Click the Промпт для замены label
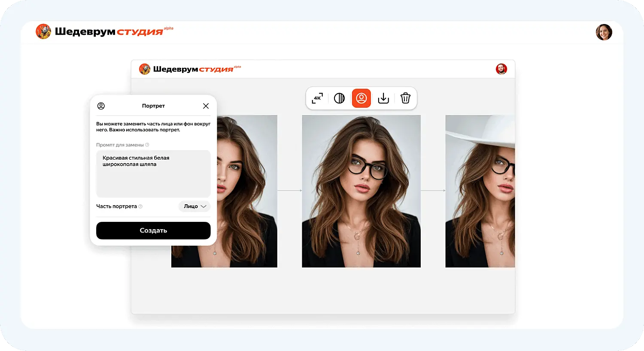 coord(120,145)
